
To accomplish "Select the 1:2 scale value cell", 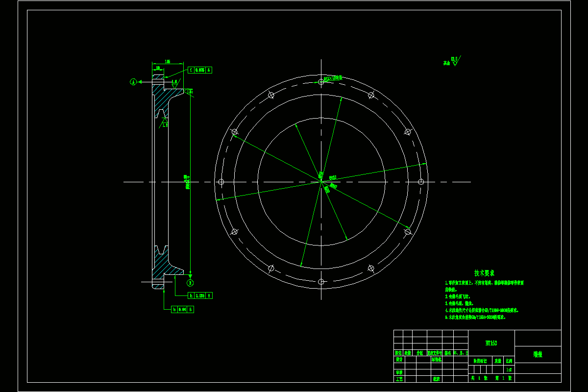I will coord(510,369).
